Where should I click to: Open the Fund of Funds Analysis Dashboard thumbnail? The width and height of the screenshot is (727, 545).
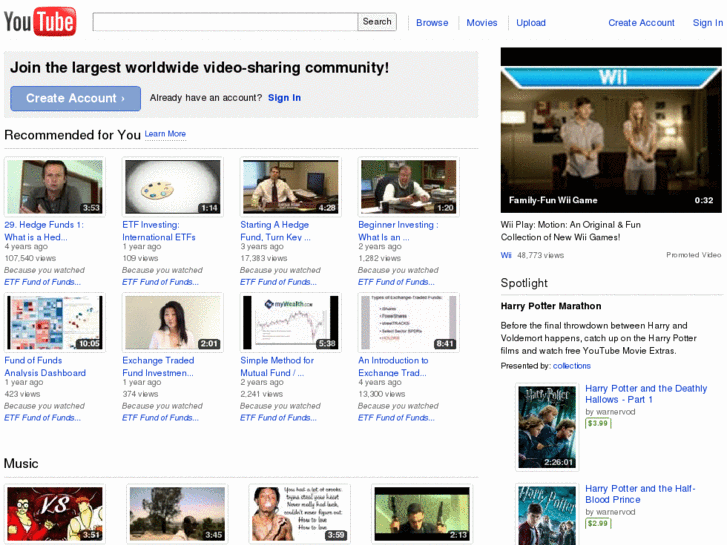tap(54, 322)
